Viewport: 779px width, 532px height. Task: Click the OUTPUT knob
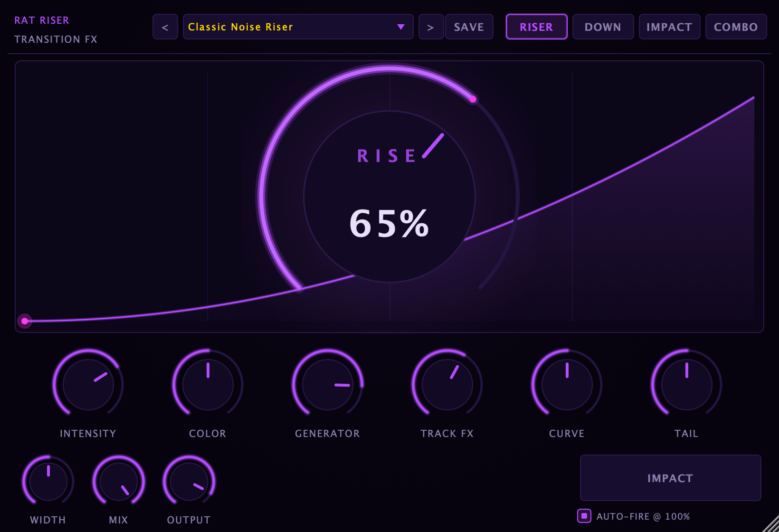click(189, 481)
